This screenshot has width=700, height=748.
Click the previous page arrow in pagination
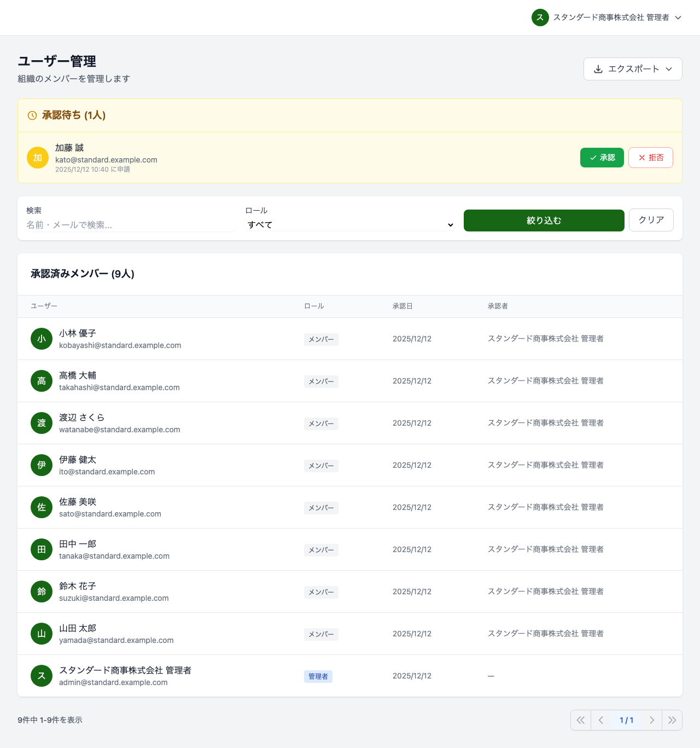(600, 720)
